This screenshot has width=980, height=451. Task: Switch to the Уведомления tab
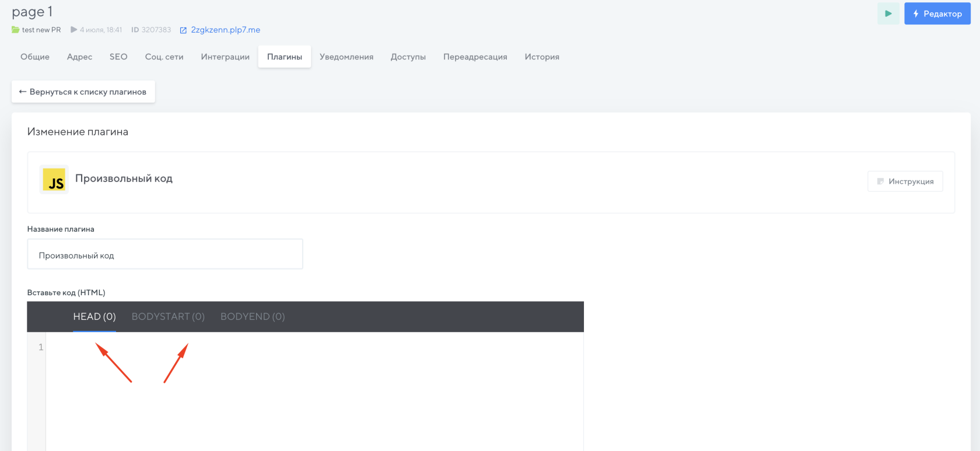(346, 57)
